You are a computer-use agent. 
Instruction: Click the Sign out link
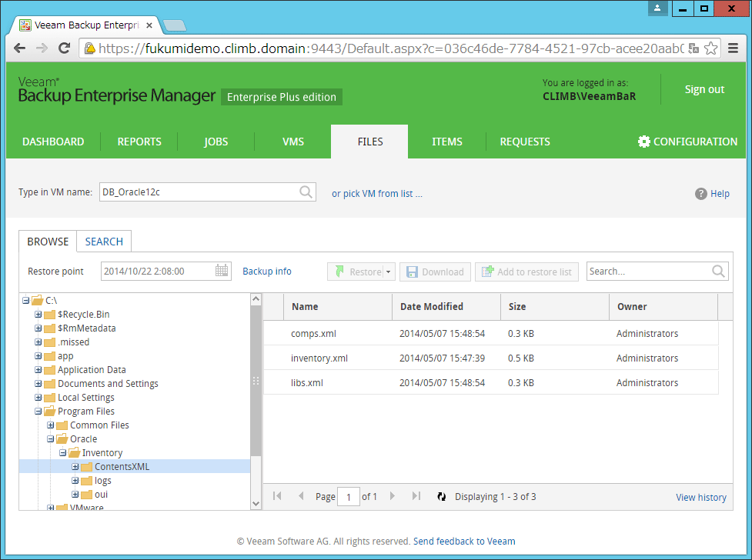point(704,89)
